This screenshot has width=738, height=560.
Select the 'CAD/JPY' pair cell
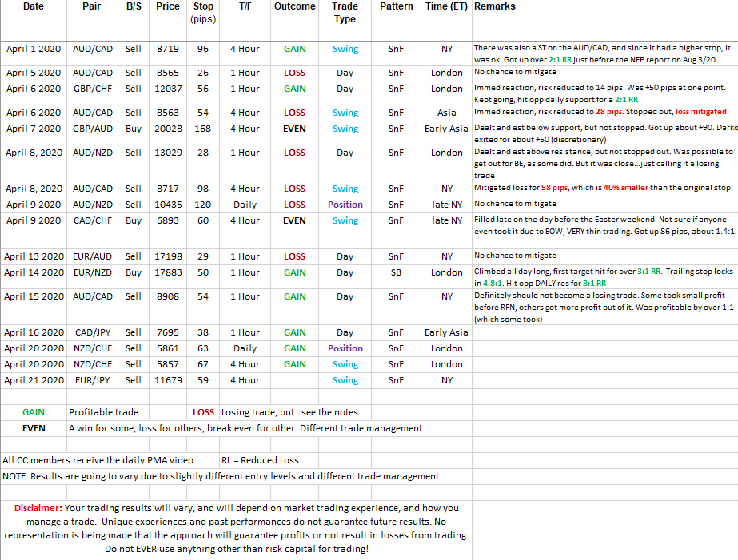(93, 332)
